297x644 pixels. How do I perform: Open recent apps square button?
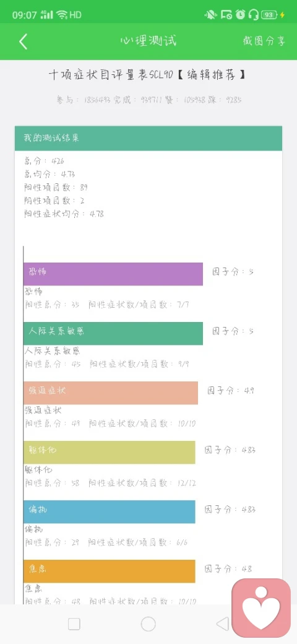[74, 624]
